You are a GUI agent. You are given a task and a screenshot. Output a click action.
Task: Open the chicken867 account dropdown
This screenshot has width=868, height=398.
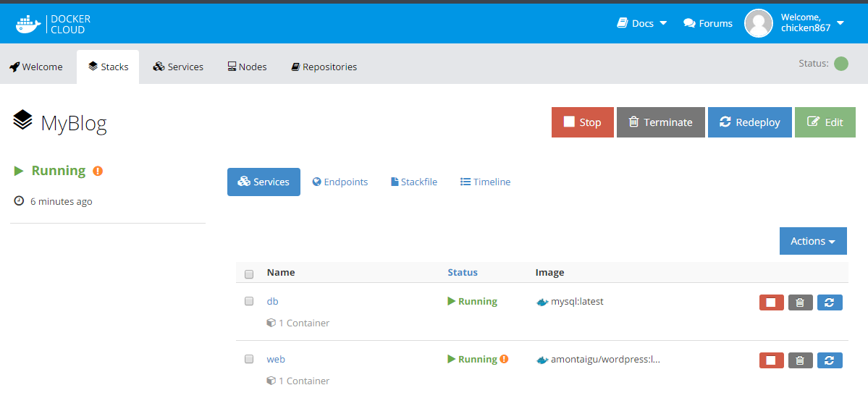pos(840,23)
